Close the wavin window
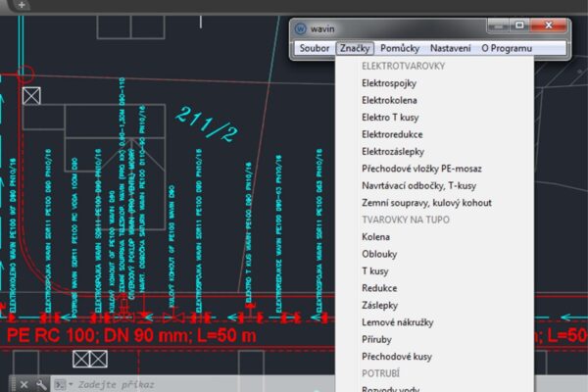The height and width of the screenshot is (392, 588). click(549, 25)
